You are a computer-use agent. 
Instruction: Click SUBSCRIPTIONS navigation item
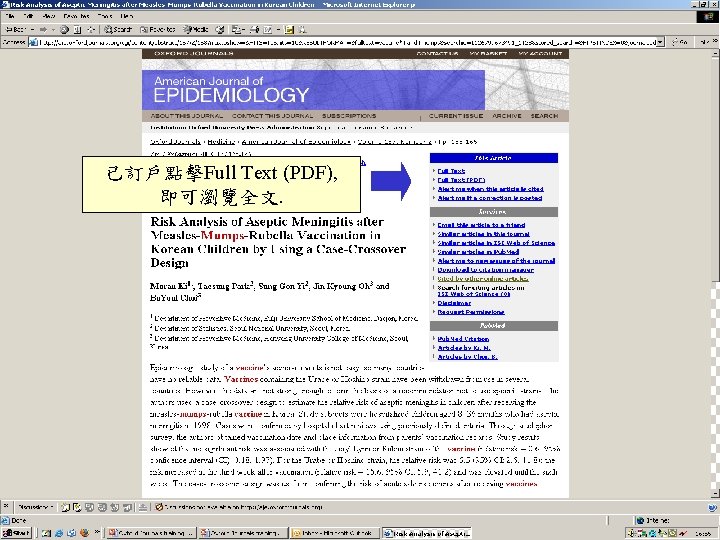click(x=349, y=116)
